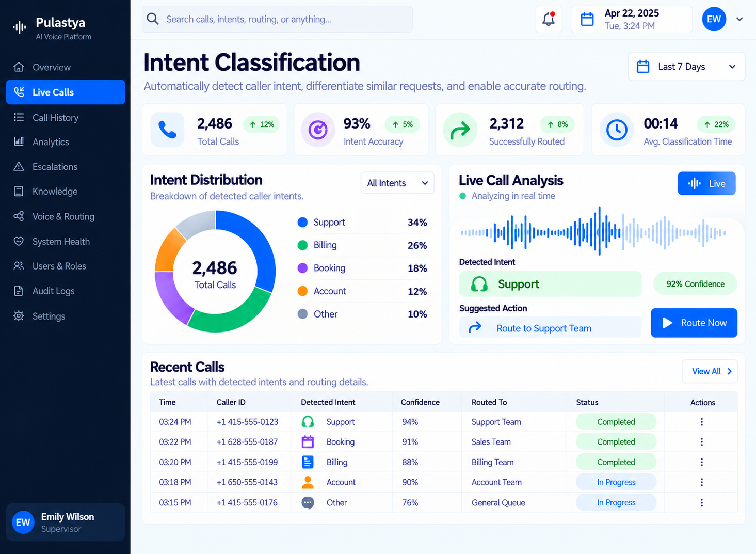Open Call History from the sidebar
The image size is (756, 554).
(66, 117)
